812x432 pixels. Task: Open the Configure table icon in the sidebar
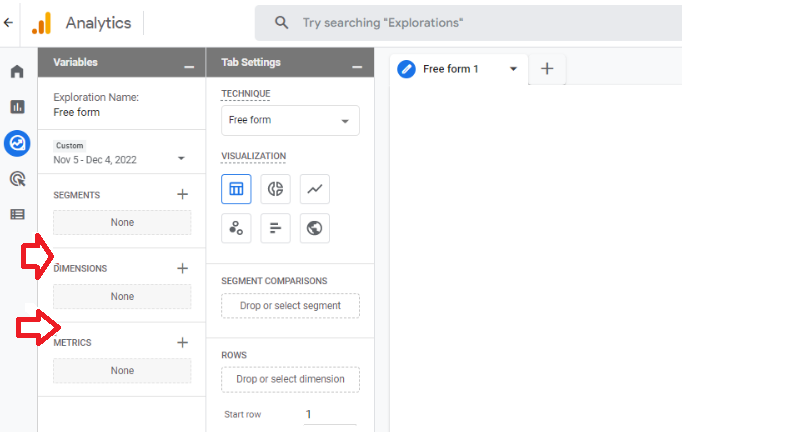pos(17,214)
